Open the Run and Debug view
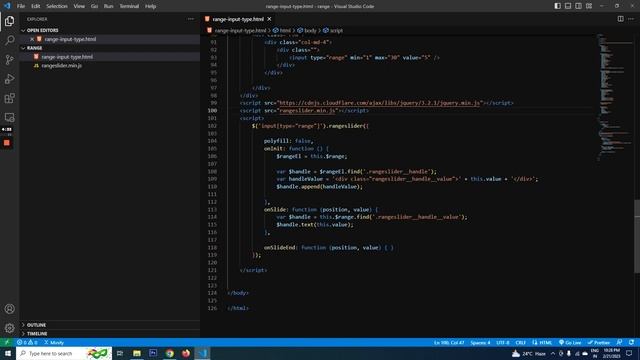Screen dimensions: 640x360 (9, 79)
